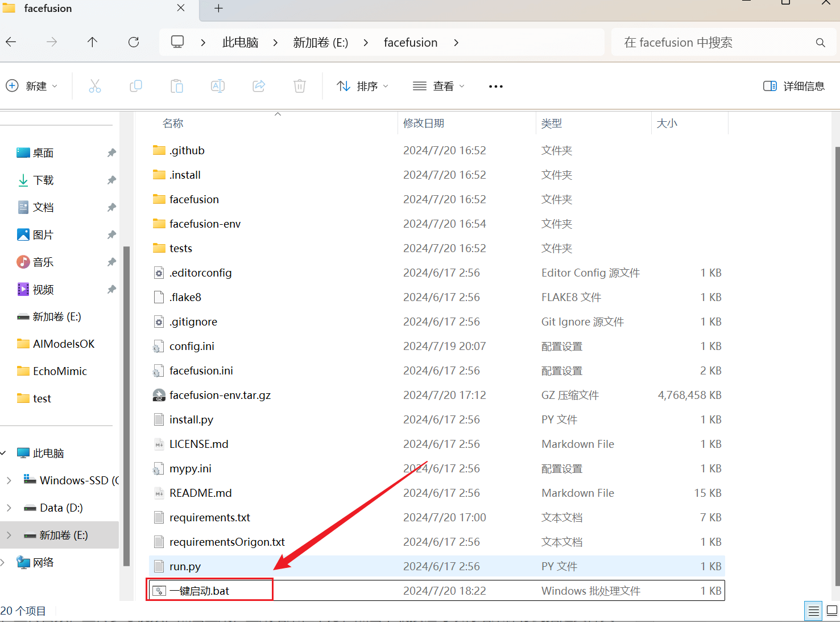The width and height of the screenshot is (840, 622).
Task: Open the 查看 view dropdown
Action: tap(438, 86)
